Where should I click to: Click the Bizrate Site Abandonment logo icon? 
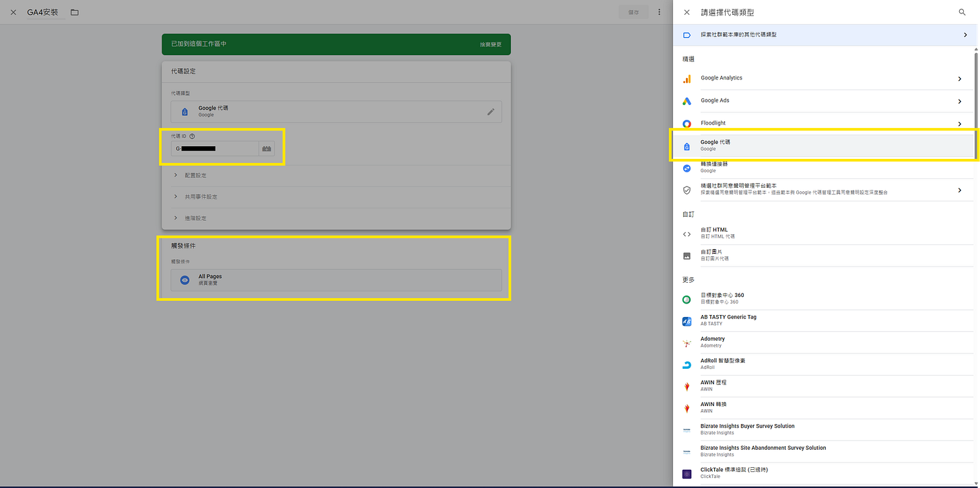coord(687,452)
